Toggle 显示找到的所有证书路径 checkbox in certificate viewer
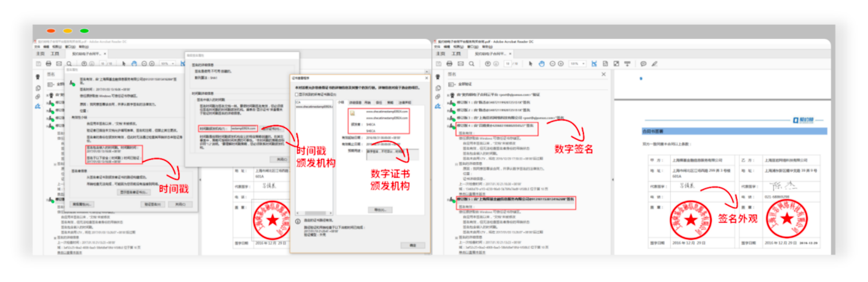Viewport: 868px width, 282px height. (296, 94)
